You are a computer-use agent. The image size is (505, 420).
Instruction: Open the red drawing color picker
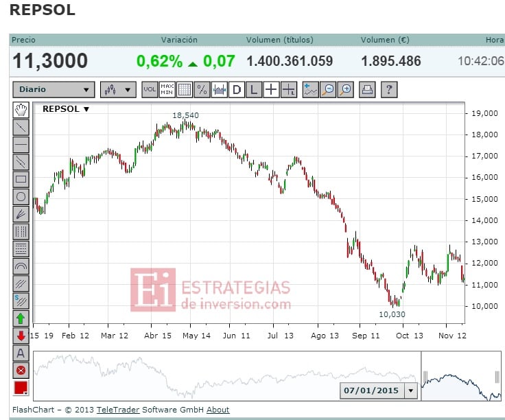(x=21, y=388)
